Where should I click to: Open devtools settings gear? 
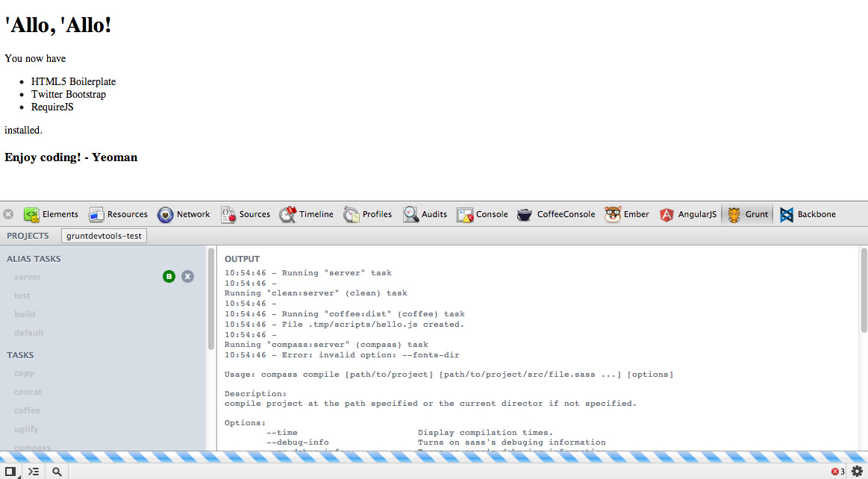857,472
